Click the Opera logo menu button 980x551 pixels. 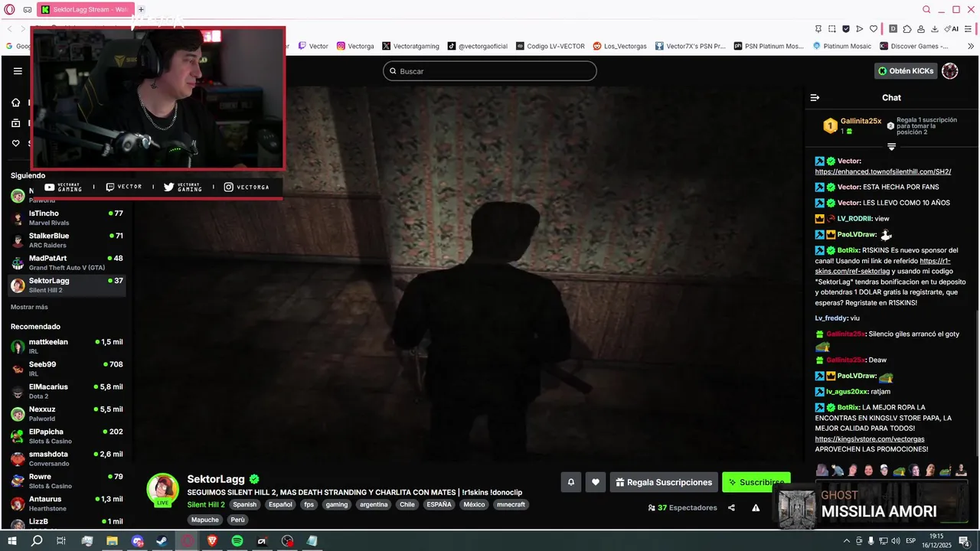[9, 9]
